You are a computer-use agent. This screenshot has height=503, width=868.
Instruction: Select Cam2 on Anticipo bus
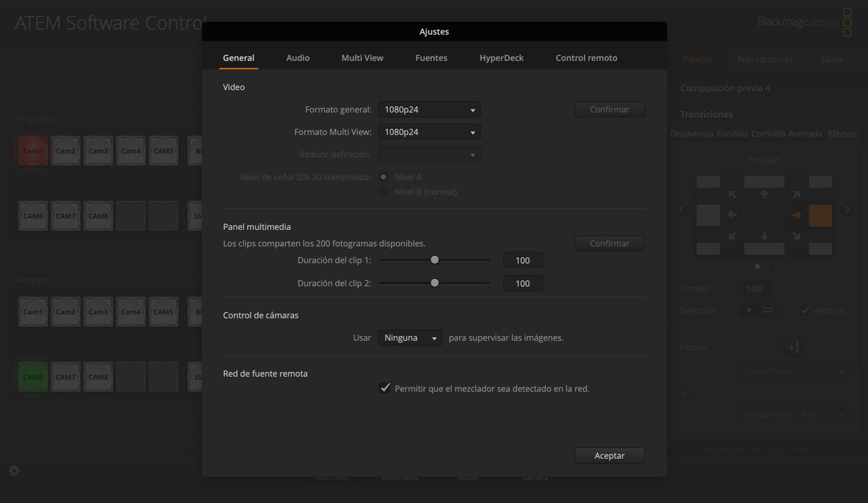click(66, 312)
